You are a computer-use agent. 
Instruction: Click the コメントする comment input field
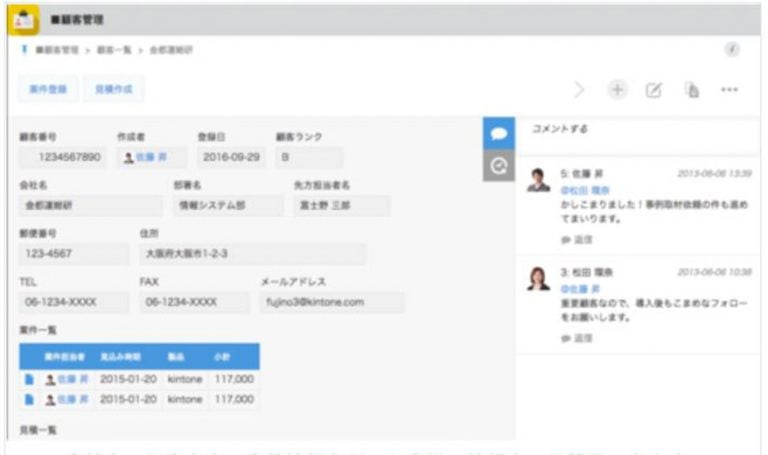[640, 131]
